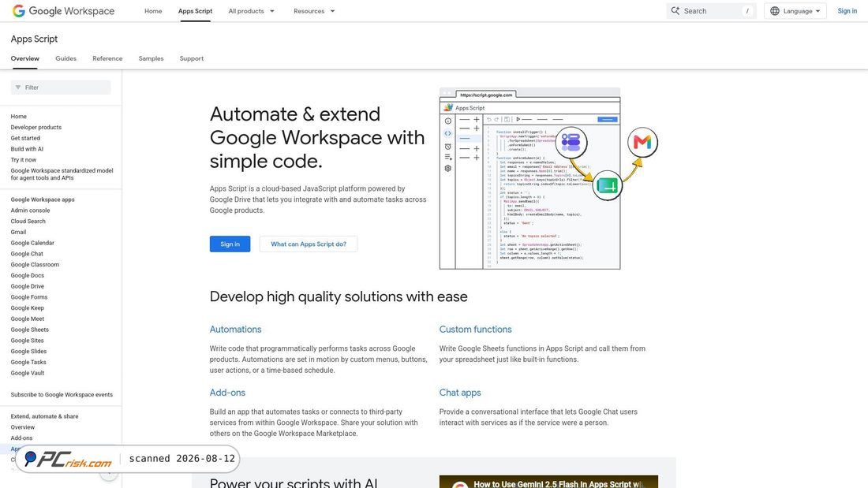The width and height of the screenshot is (868, 488).
Task: Open Home in the sidebar
Action: [18, 117]
